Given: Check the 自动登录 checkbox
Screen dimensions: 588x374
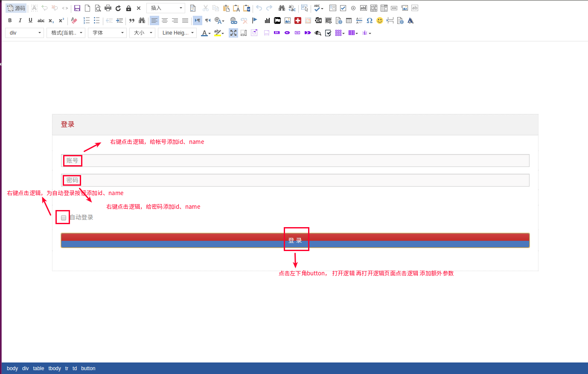Looking at the screenshot, I should point(64,218).
